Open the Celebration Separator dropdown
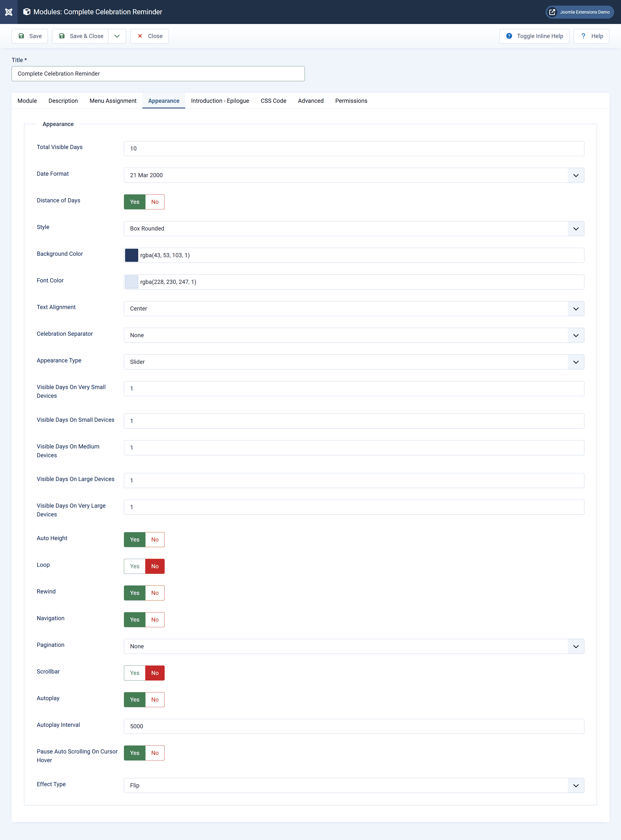 pos(354,335)
